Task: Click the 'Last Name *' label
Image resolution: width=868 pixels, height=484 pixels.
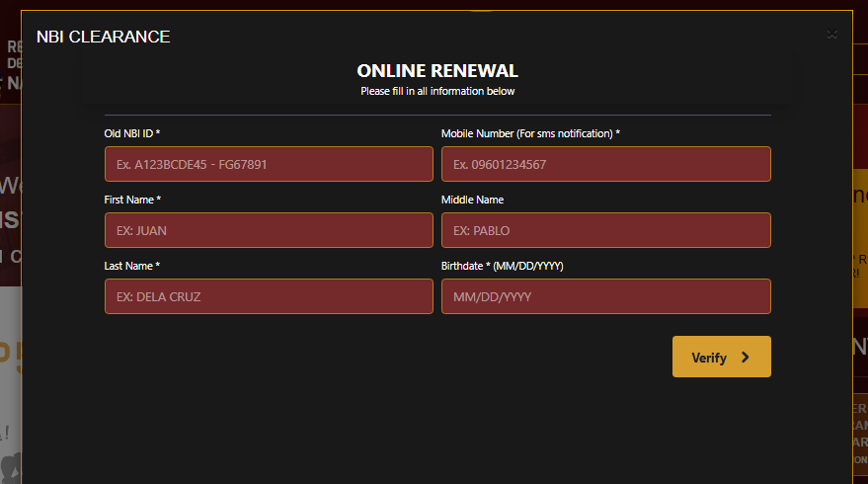Action: [131, 266]
